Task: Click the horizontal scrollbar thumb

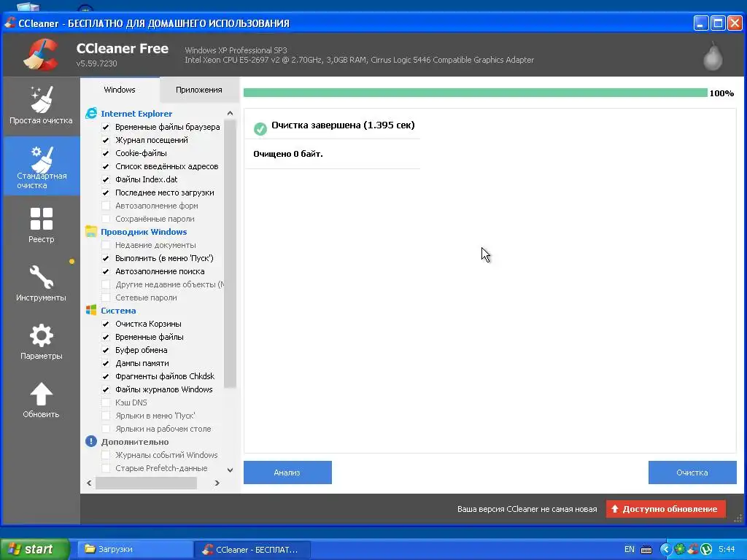Action: [146, 483]
